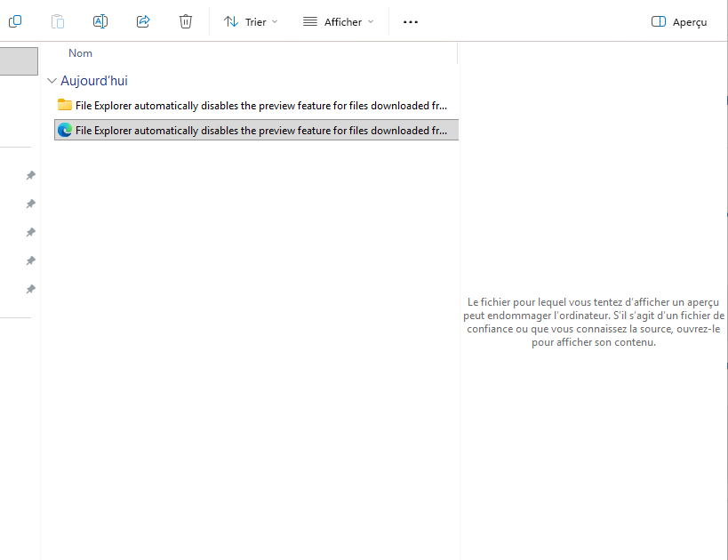This screenshot has height=560, width=728.
Task: Click the topmost pin icon in sidebar
Action: [x=30, y=176]
